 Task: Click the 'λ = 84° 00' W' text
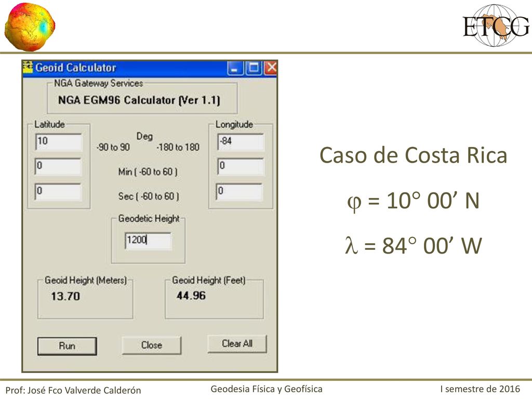click(x=413, y=245)
